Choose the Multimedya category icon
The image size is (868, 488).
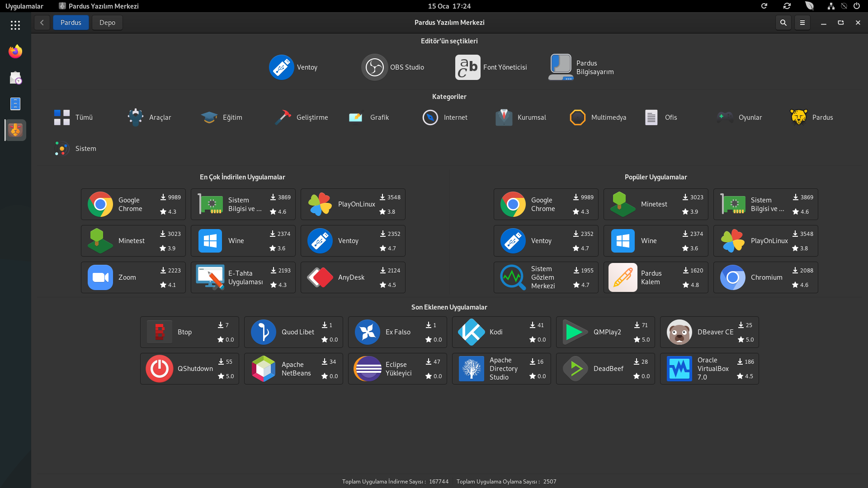[578, 117]
